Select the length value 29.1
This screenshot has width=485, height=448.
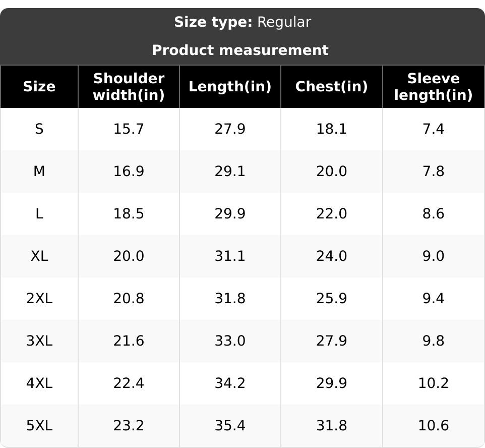[x=230, y=172]
